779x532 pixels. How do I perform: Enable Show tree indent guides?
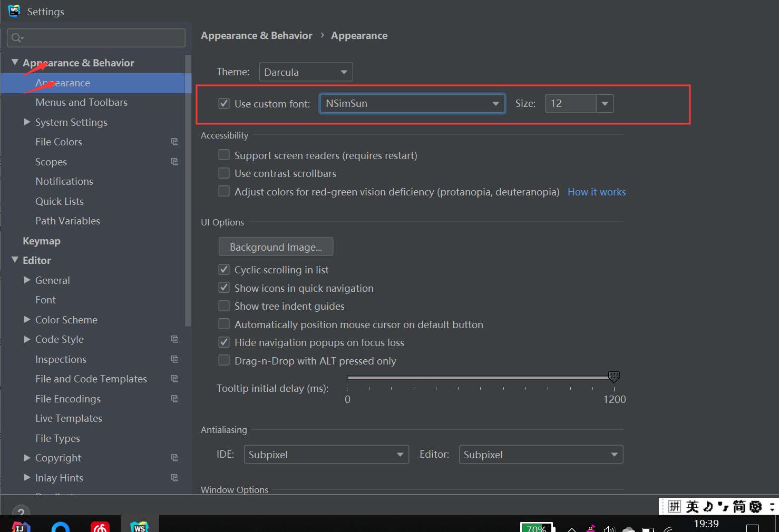[224, 306]
